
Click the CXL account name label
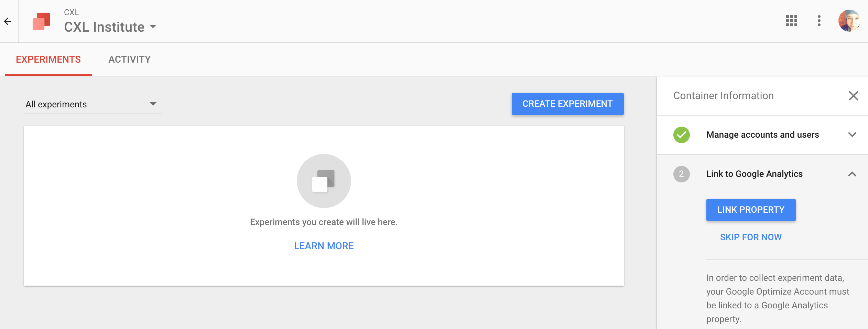tap(72, 12)
